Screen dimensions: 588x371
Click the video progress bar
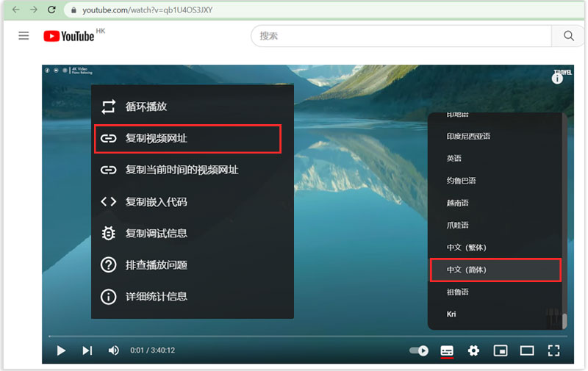(x=294, y=336)
